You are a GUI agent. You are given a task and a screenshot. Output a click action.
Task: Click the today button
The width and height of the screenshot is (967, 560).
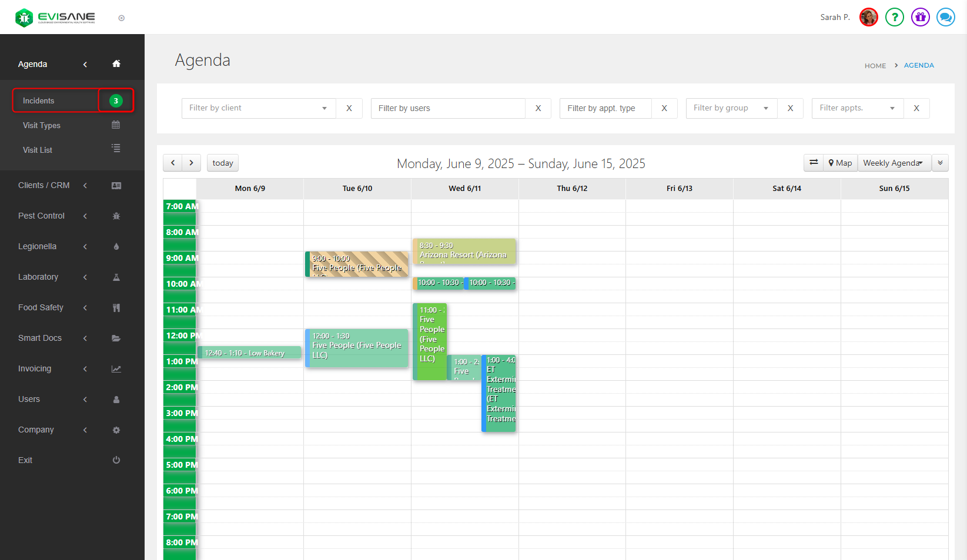click(x=223, y=163)
